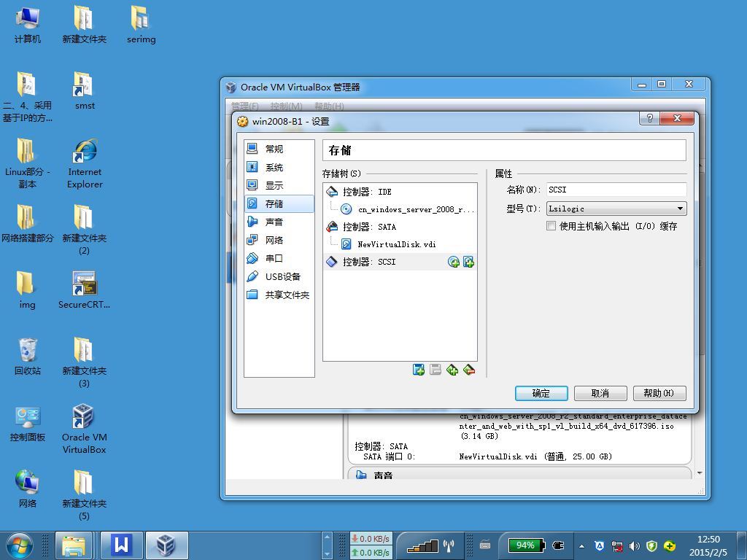Click NewVirtualDisk.vdi (普通, 25.00 GB) text in manager
The image size is (747, 560).
click(535, 456)
